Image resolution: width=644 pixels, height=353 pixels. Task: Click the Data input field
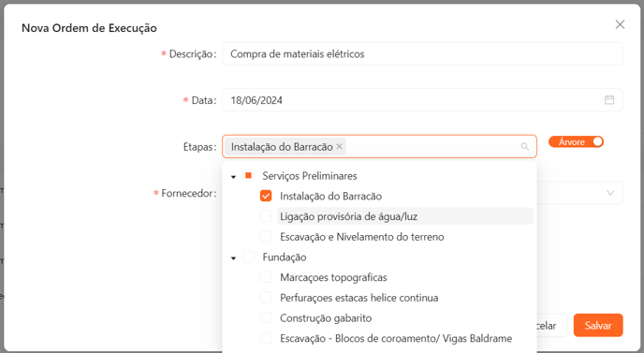422,100
